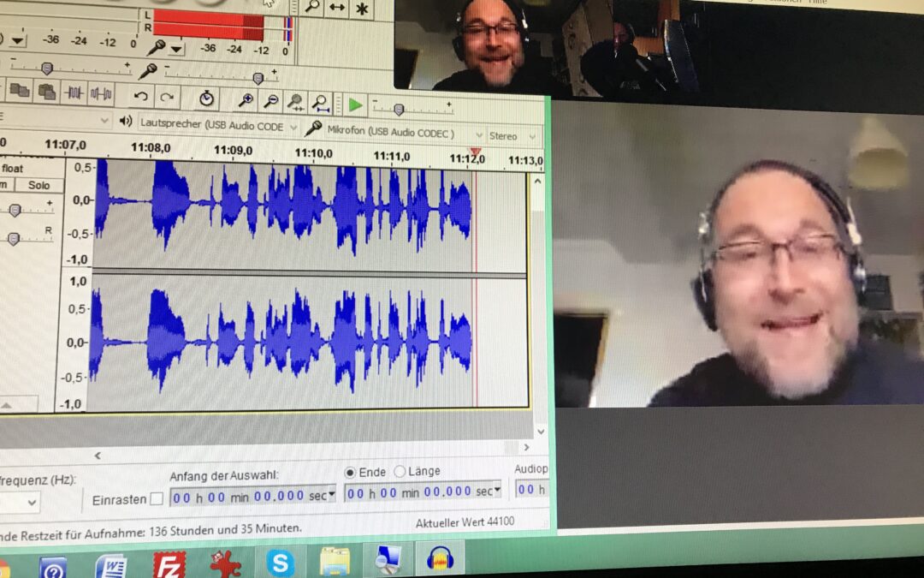
Task: Open the playback meter dropdown arrow
Action: coord(17,41)
